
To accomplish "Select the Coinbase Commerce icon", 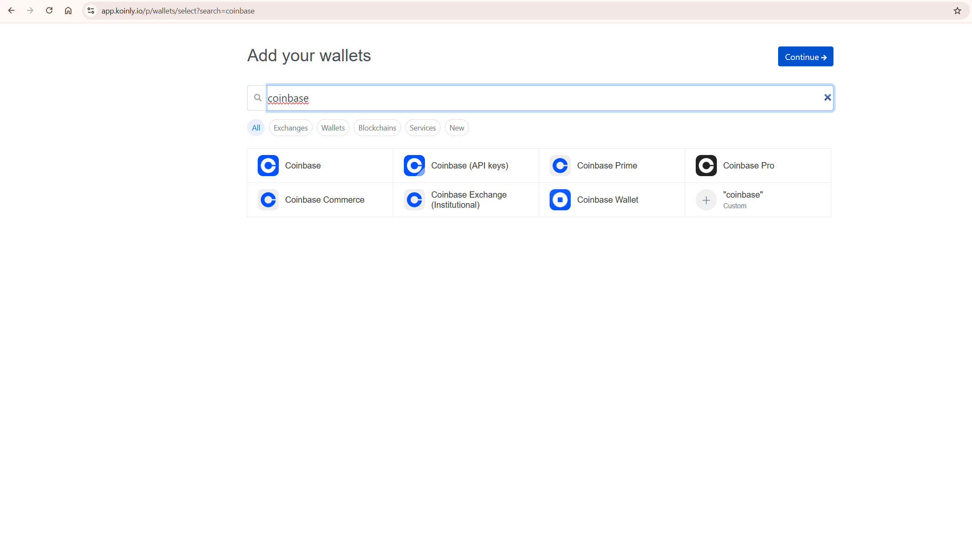I will [x=268, y=199].
